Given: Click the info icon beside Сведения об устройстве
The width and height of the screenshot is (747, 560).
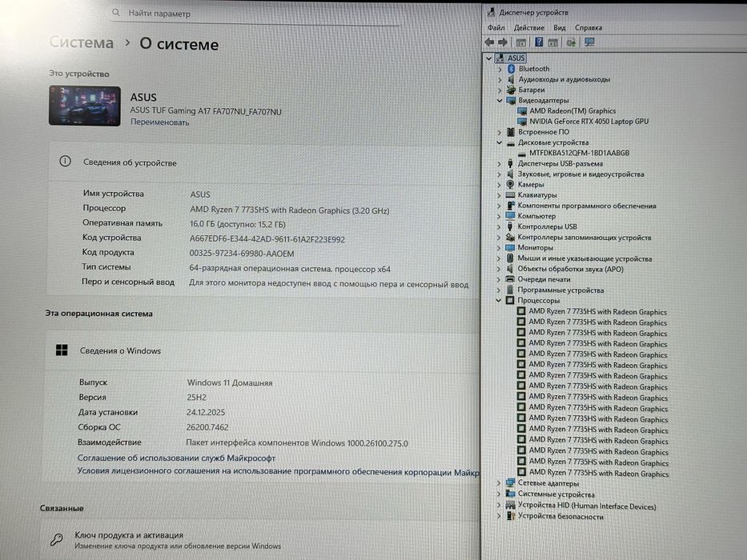Looking at the screenshot, I should point(66,162).
